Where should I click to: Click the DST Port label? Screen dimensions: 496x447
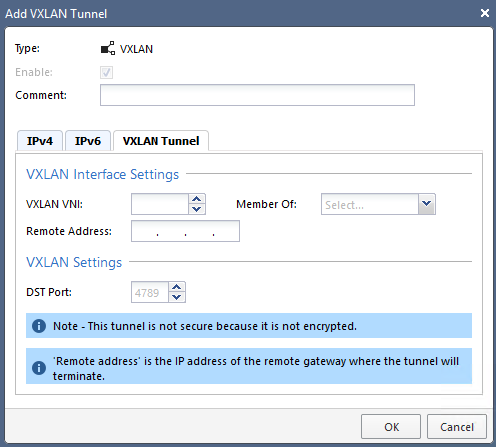pyautogui.click(x=49, y=292)
